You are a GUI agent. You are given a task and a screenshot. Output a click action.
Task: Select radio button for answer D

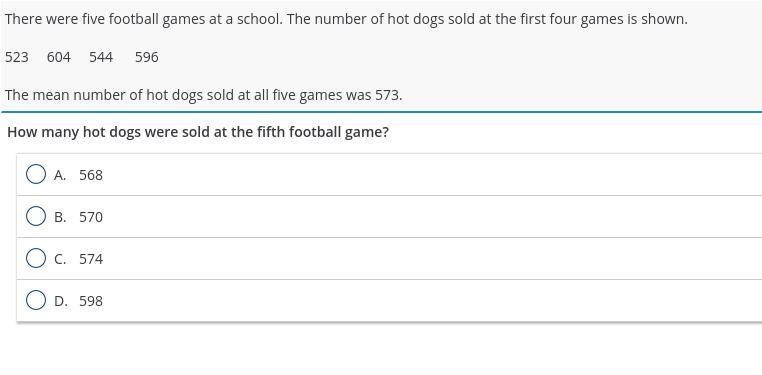36,300
